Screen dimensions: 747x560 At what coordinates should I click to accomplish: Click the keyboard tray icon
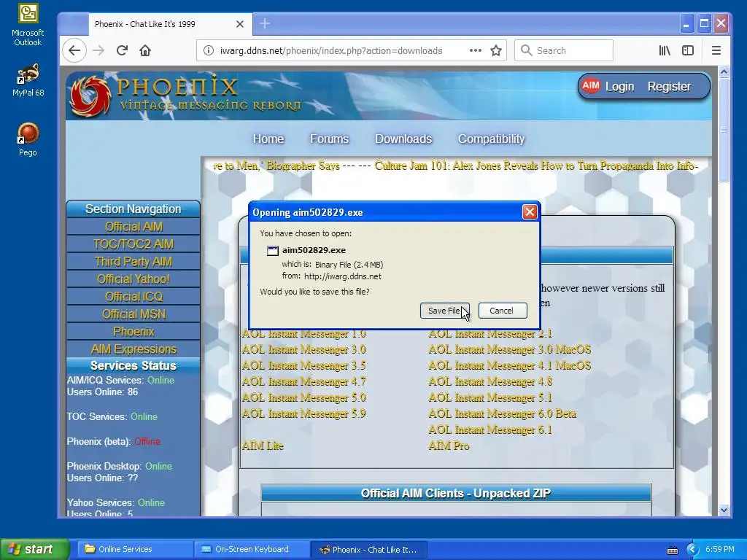(x=672, y=550)
